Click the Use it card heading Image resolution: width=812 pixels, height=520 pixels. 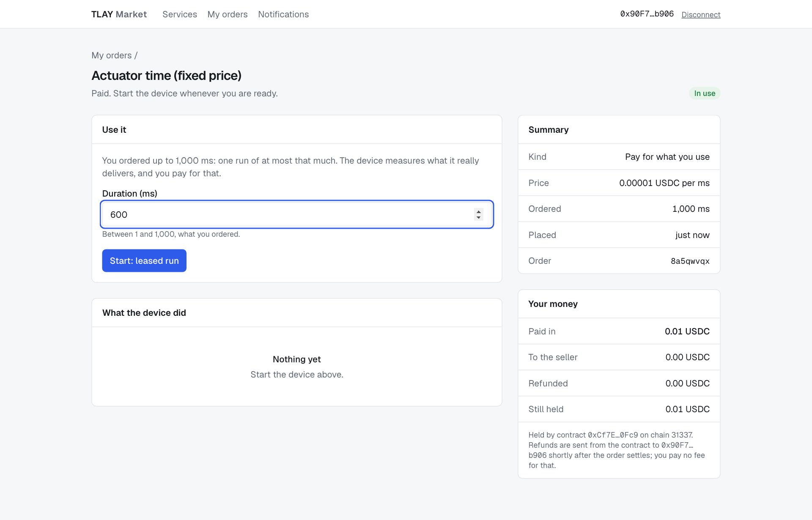[114, 130]
